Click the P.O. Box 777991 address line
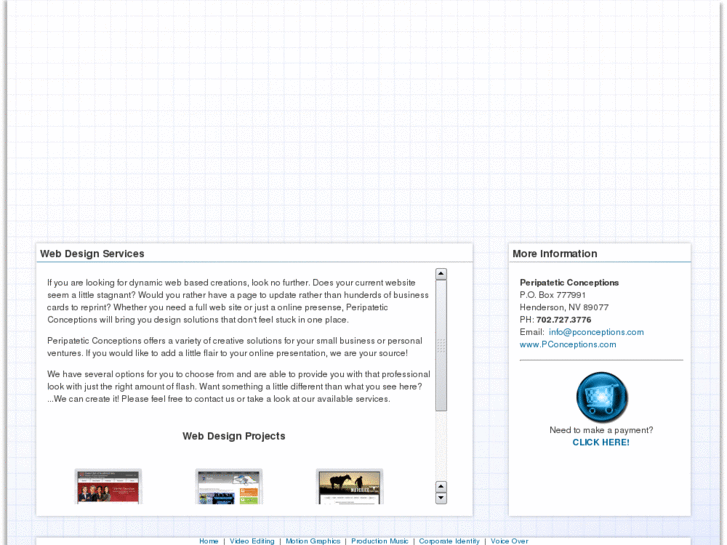Screen dimensions: 727x545 pyautogui.click(x=552, y=295)
